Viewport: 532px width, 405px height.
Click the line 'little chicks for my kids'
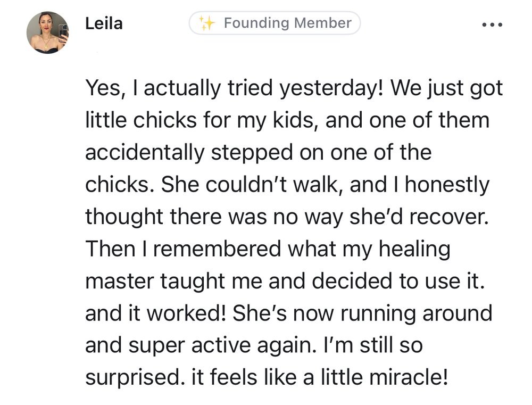[287, 120]
